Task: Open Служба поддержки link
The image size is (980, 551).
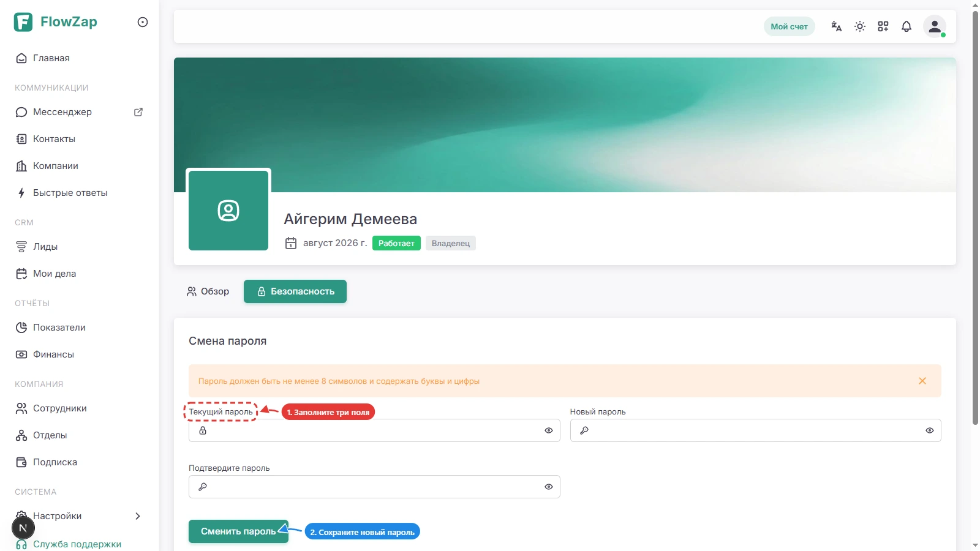Action: (77, 544)
